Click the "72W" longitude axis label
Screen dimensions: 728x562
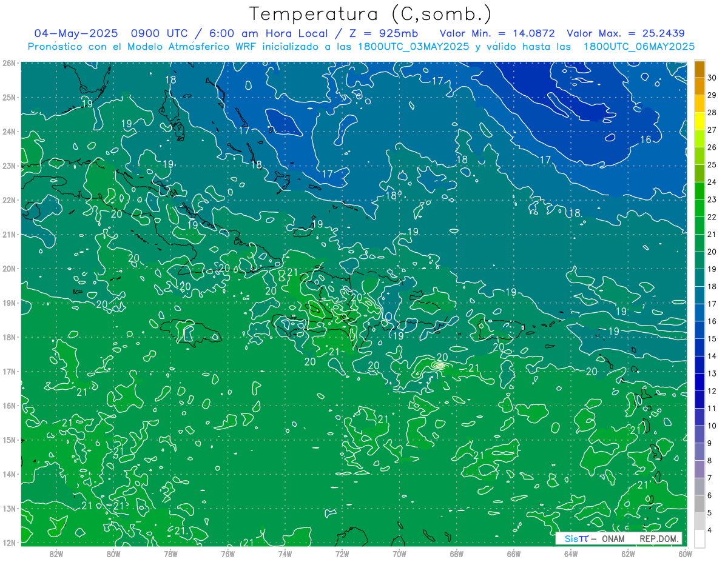click(342, 554)
